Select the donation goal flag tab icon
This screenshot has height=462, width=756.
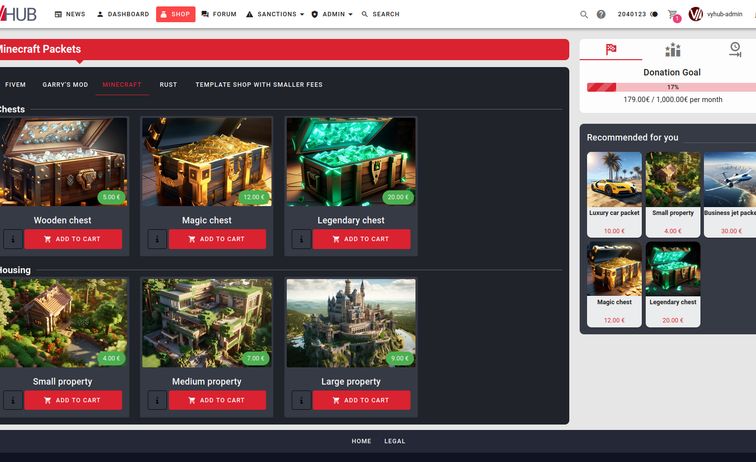pyautogui.click(x=611, y=50)
